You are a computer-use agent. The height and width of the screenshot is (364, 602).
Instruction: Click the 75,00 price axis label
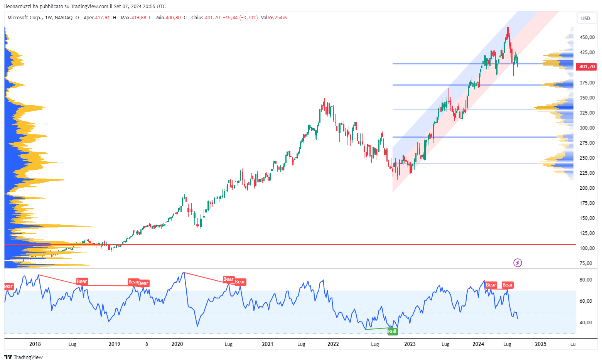click(x=587, y=263)
